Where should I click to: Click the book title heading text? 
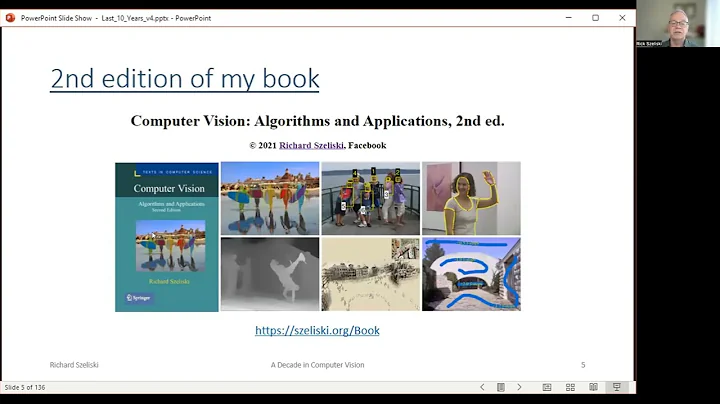pyautogui.click(x=317, y=121)
